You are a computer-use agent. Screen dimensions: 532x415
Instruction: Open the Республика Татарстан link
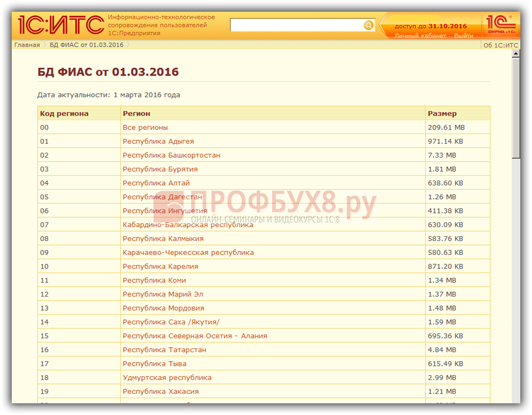[x=164, y=350]
